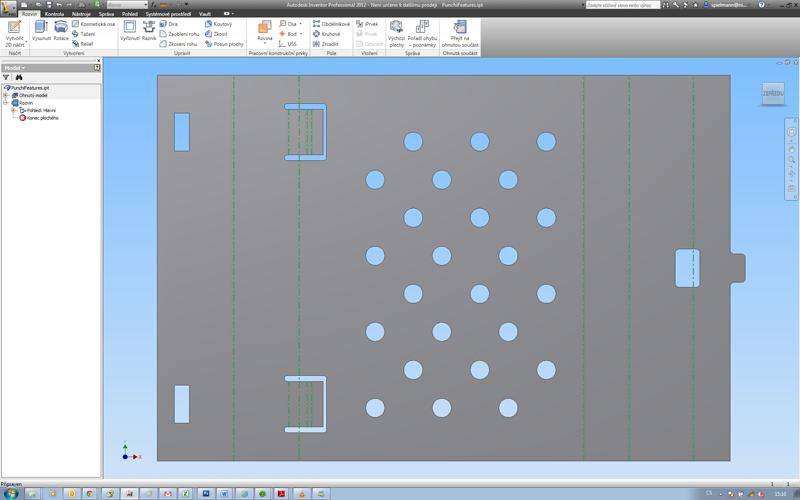
Task: Click the Kosmetická osa tool
Action: 93,24
